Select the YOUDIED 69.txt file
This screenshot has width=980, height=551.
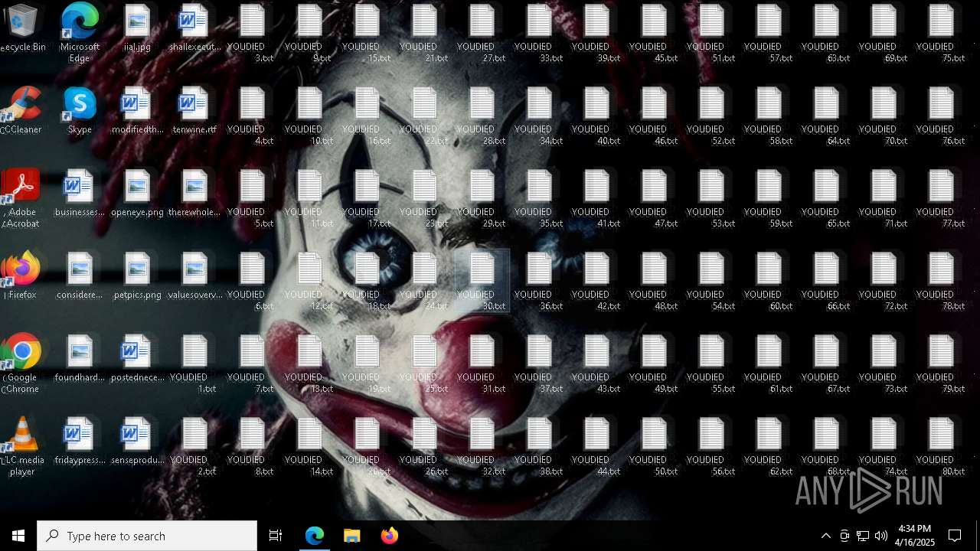tap(884, 34)
